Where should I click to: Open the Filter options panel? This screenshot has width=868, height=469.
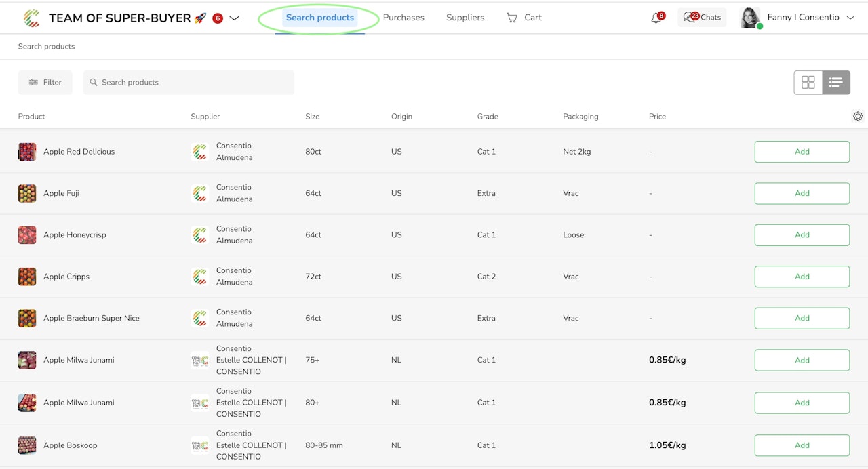pyautogui.click(x=45, y=83)
